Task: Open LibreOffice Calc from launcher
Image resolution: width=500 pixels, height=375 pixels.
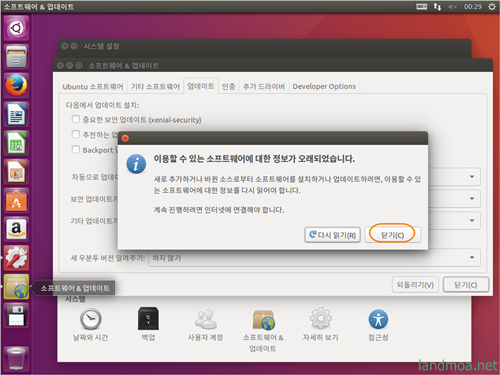Action: click(16, 143)
